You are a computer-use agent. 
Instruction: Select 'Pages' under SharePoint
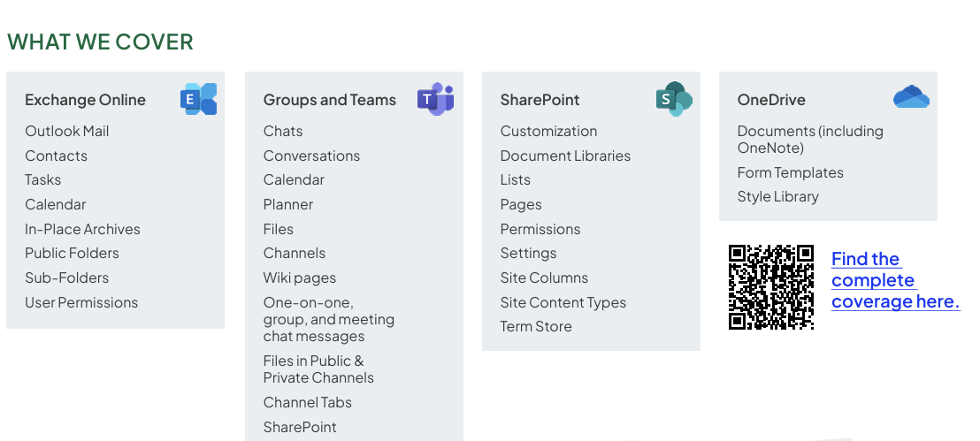point(521,204)
